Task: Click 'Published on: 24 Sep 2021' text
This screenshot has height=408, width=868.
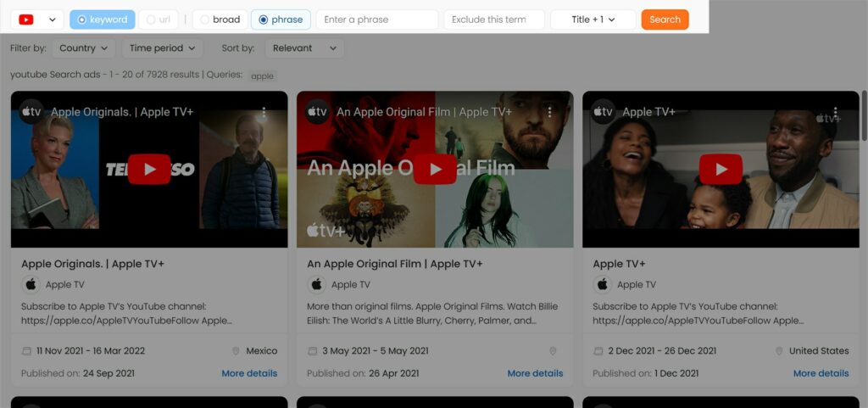Action: point(77,373)
